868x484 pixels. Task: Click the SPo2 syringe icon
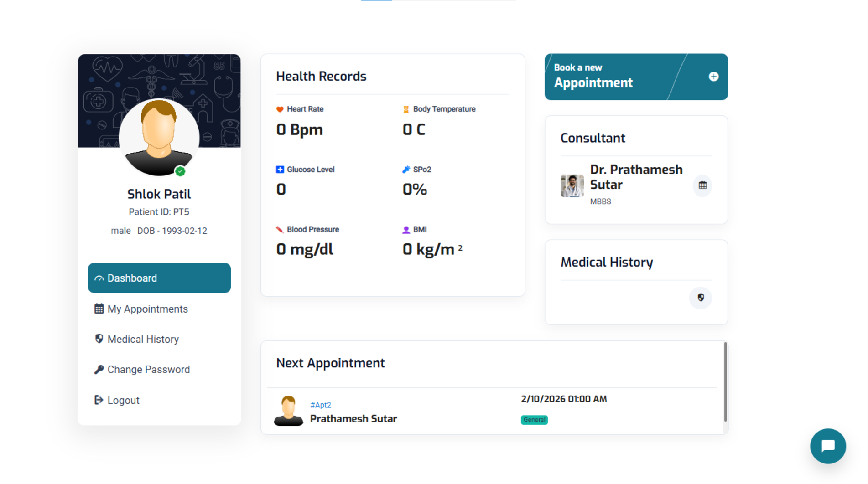(406, 170)
